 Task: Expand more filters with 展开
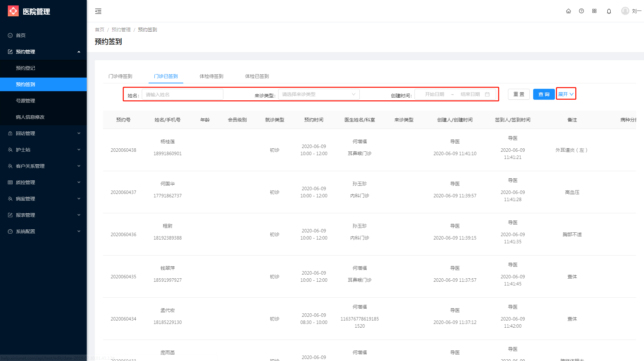point(566,94)
